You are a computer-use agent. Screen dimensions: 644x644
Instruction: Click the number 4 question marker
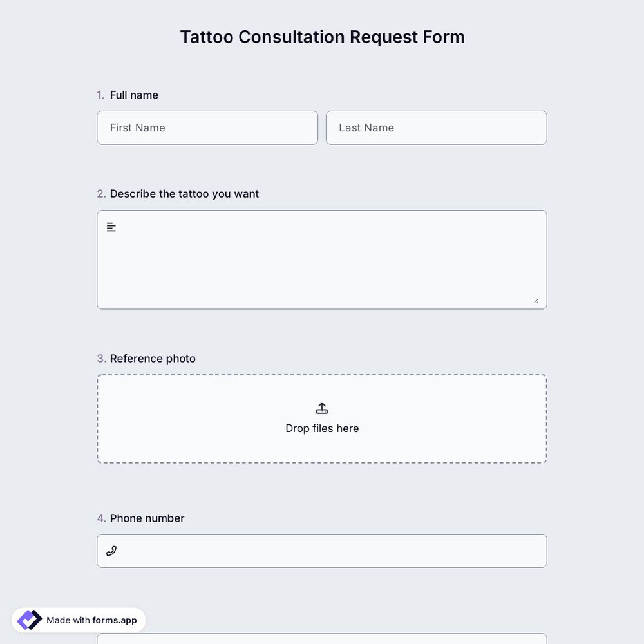pyautogui.click(x=100, y=518)
